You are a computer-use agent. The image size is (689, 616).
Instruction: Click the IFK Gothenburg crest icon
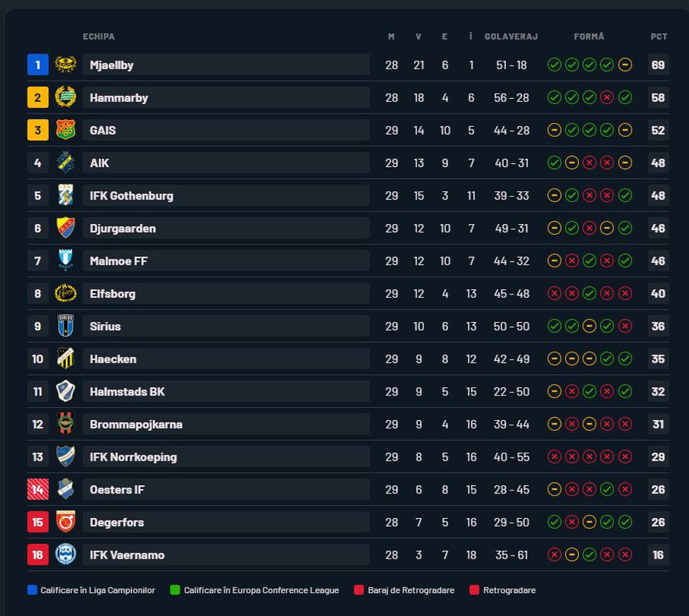click(66, 195)
